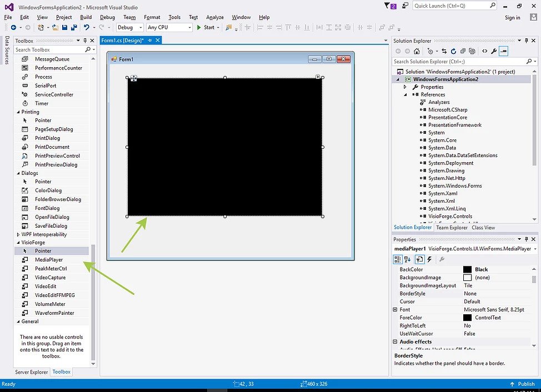The height and width of the screenshot is (392, 541).
Task: Click the BackColor Black color swatch
Action: [467, 269]
